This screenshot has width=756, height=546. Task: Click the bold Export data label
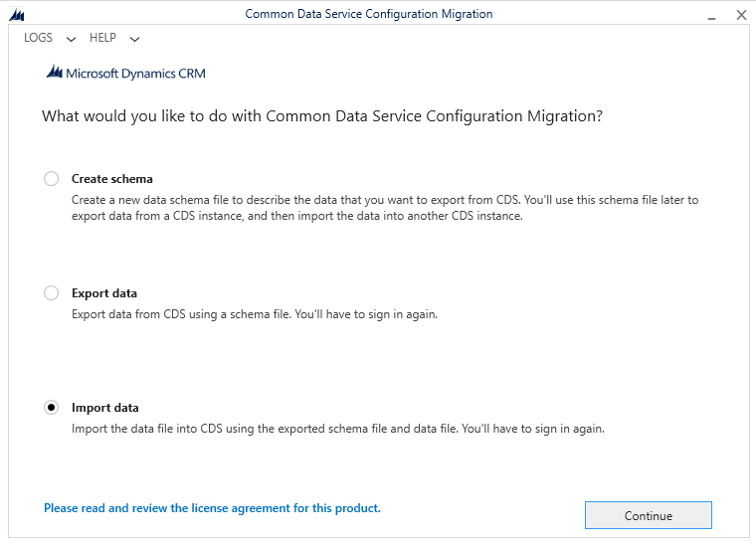[x=104, y=293]
